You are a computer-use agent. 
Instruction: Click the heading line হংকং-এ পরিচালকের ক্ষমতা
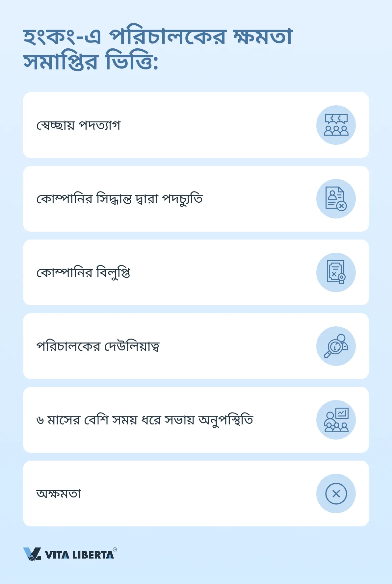pos(158,37)
